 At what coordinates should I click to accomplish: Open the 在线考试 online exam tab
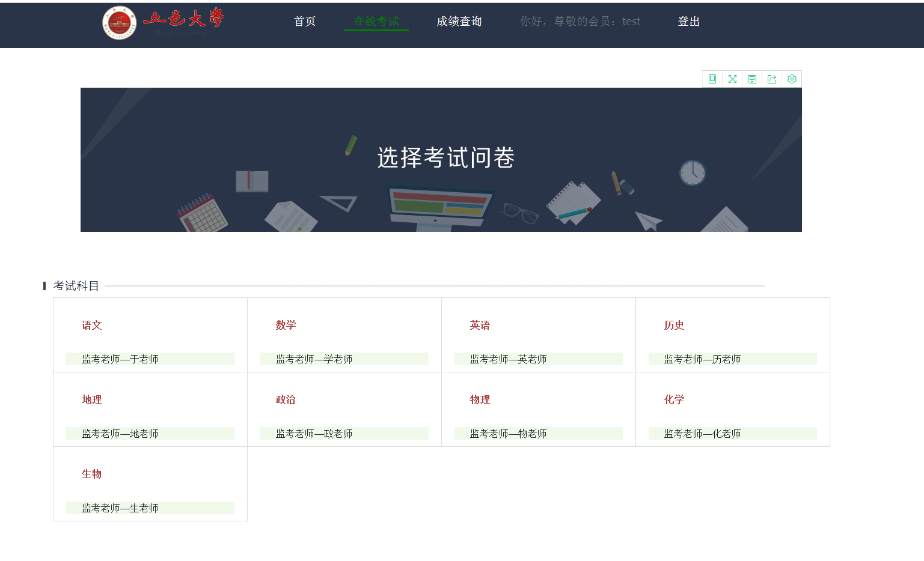click(x=376, y=22)
